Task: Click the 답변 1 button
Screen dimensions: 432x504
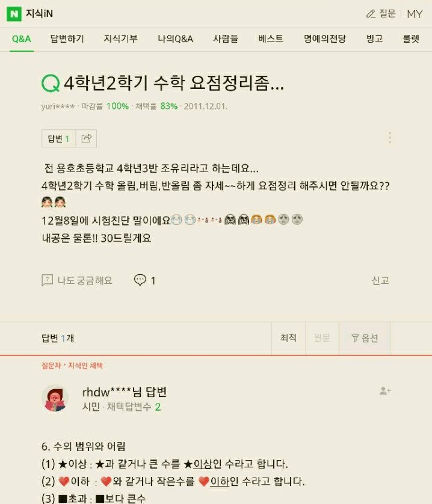Action: pyautogui.click(x=58, y=138)
